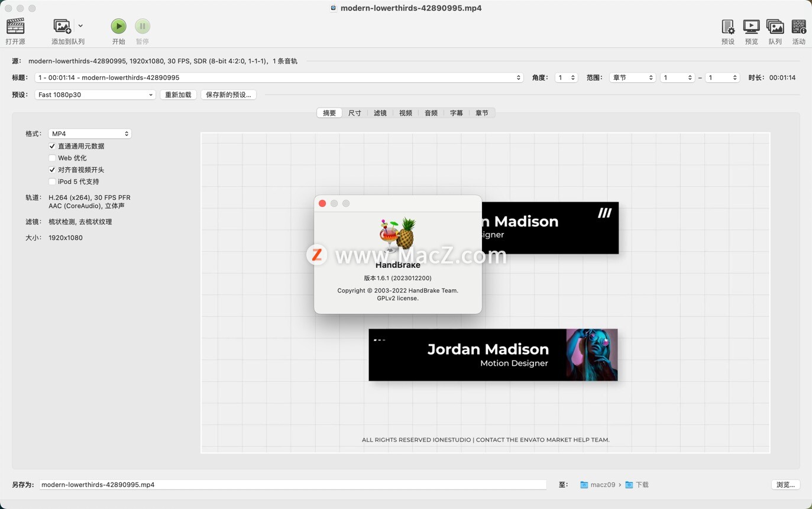Switch to the Video tab
812x509 pixels.
point(406,113)
